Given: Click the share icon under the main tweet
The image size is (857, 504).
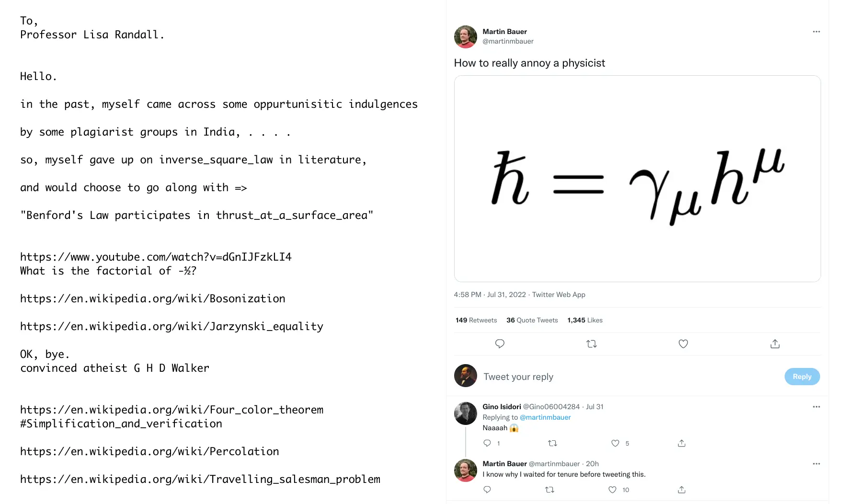Looking at the screenshot, I should coord(775,344).
